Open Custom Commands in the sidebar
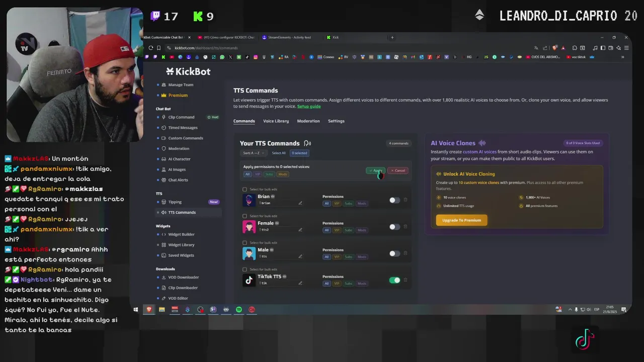The image size is (644, 362). point(185,138)
